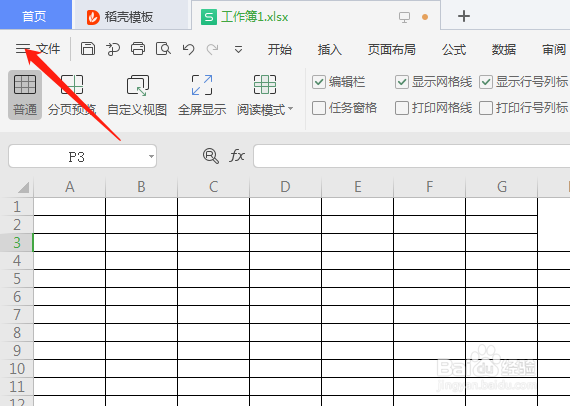This screenshot has height=406, width=570.
Task: Select column B header
Action: [x=141, y=187]
